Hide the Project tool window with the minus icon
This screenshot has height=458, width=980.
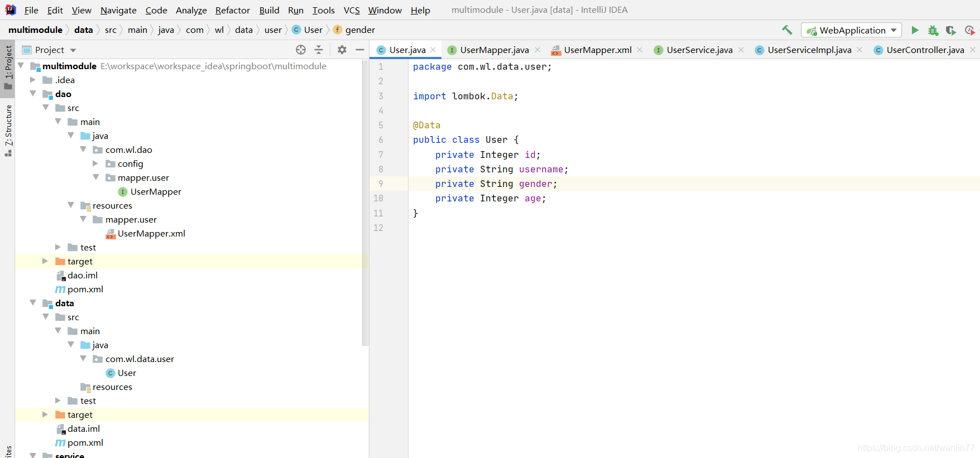point(360,50)
